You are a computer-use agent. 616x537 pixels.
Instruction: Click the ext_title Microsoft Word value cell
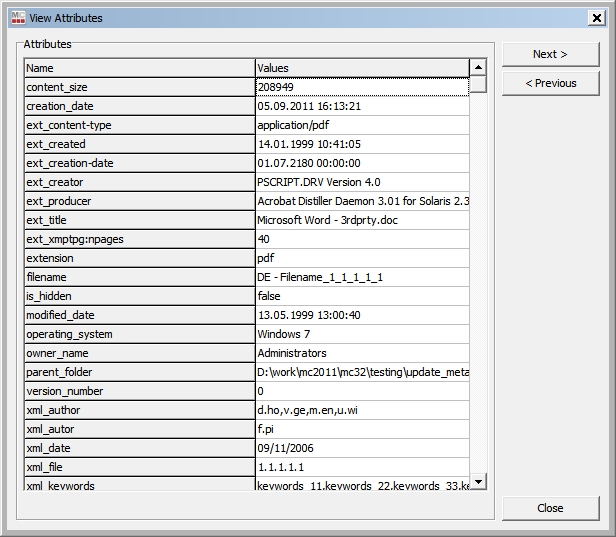click(361, 220)
